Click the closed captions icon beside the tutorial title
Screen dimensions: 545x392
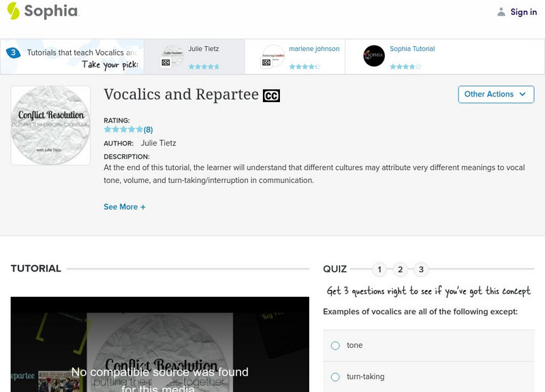click(x=271, y=95)
